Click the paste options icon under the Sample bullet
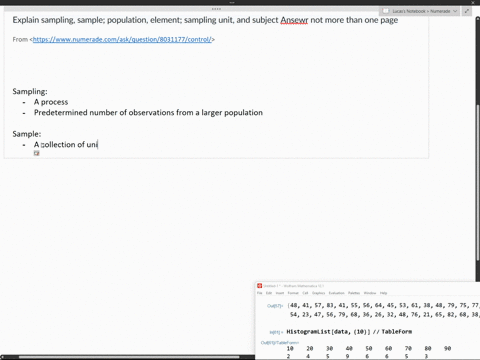This screenshot has width=480, height=360. [x=37, y=153]
